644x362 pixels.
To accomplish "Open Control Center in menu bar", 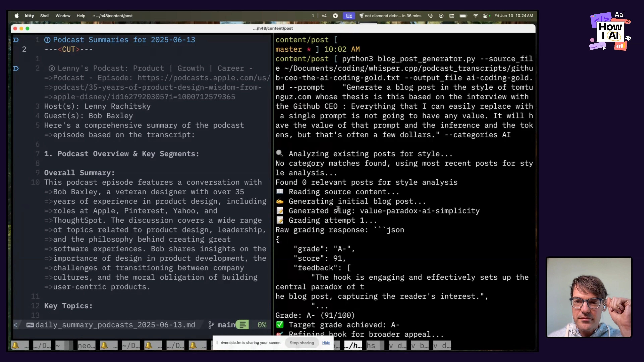I will [x=486, y=16].
